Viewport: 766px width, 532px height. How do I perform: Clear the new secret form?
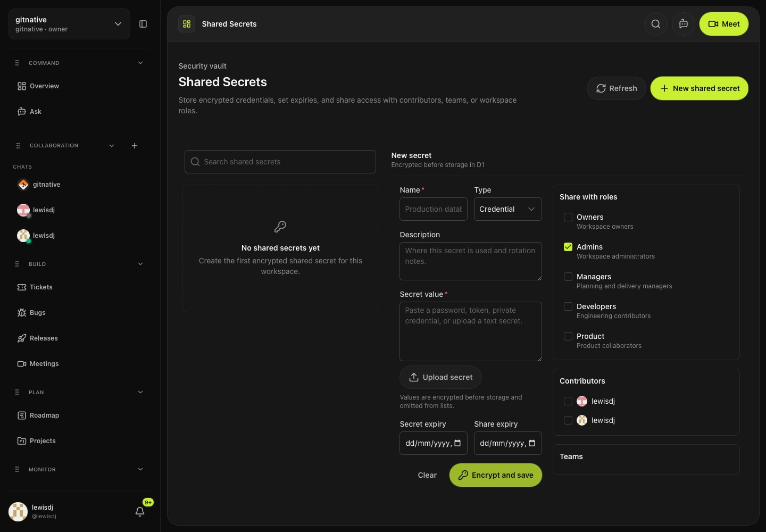427,475
